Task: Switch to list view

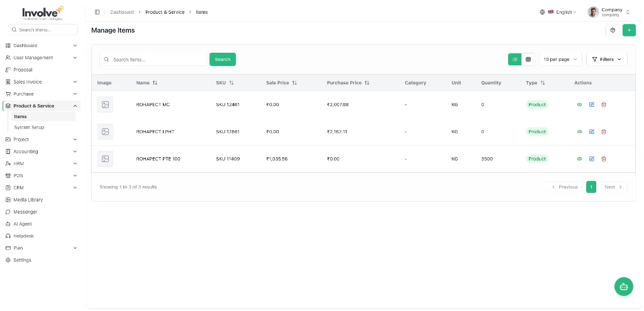Action: click(x=514, y=60)
